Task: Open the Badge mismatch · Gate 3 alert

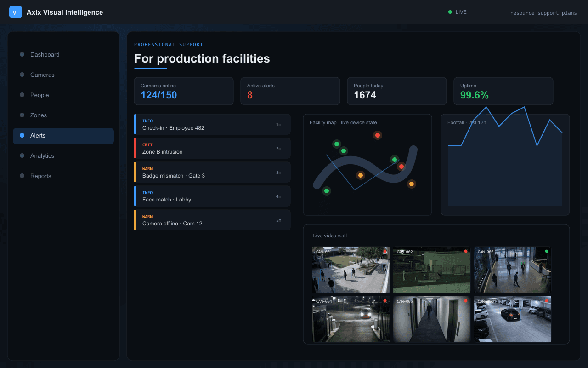Action: [x=212, y=172]
